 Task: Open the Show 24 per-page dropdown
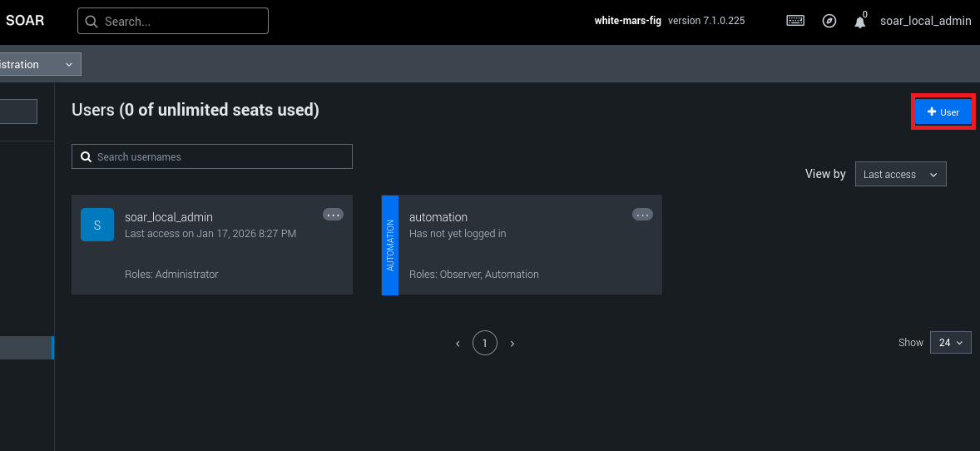coord(950,343)
